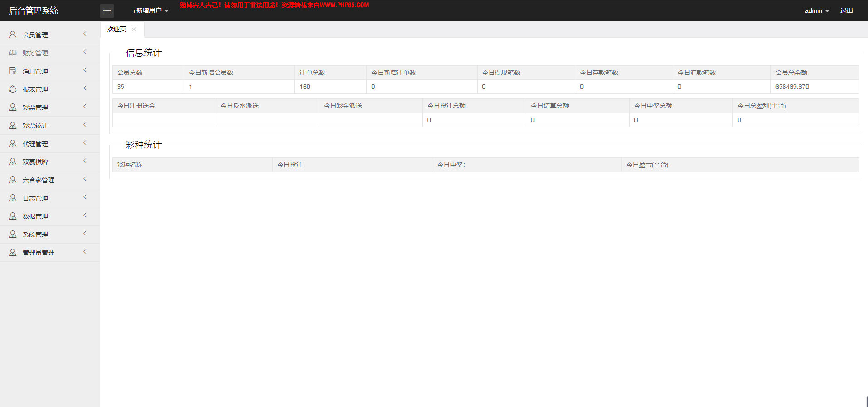868x407 pixels.
Task: Expand the 六合彩管理 menu chevron
Action: [x=85, y=179]
